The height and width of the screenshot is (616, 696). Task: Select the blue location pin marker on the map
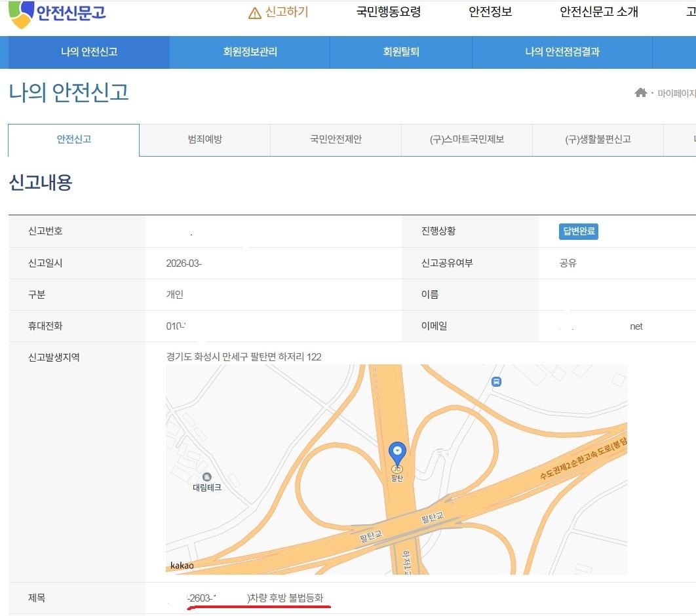[x=398, y=451]
